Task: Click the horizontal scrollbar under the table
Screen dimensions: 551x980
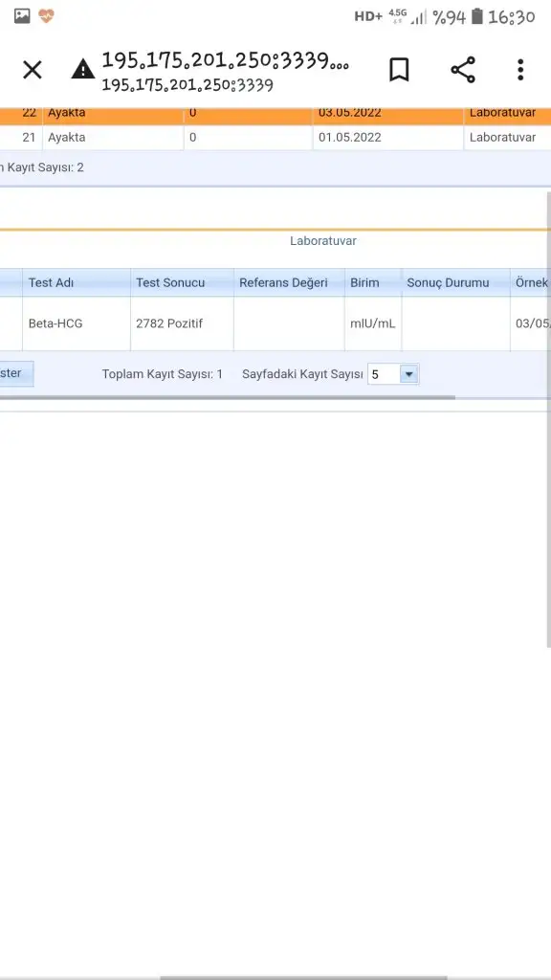Action: coord(228,397)
